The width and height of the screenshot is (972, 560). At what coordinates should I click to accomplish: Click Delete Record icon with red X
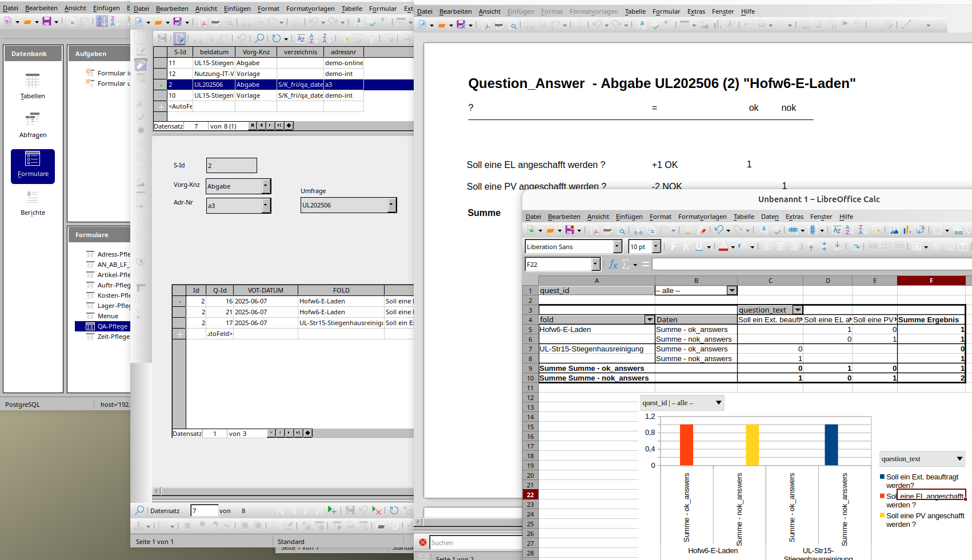pyautogui.click(x=377, y=510)
